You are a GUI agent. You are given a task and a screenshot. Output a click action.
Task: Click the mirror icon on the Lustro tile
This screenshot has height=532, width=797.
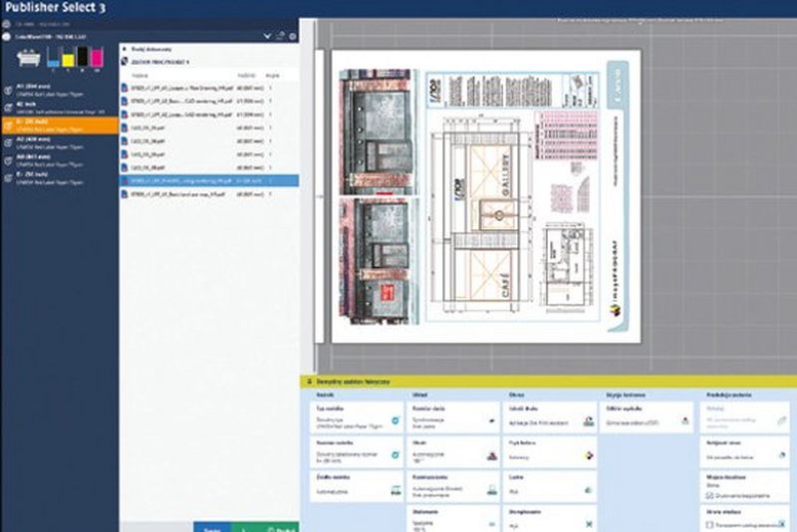[x=588, y=490]
